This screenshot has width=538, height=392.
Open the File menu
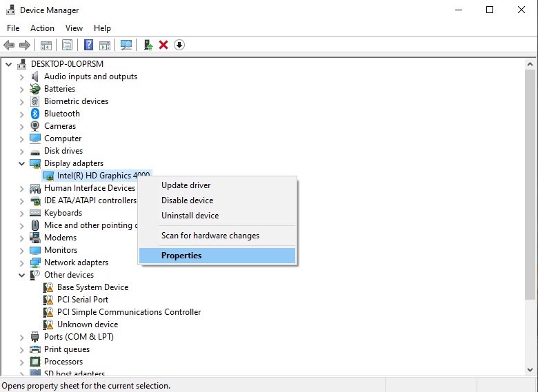[x=13, y=28]
